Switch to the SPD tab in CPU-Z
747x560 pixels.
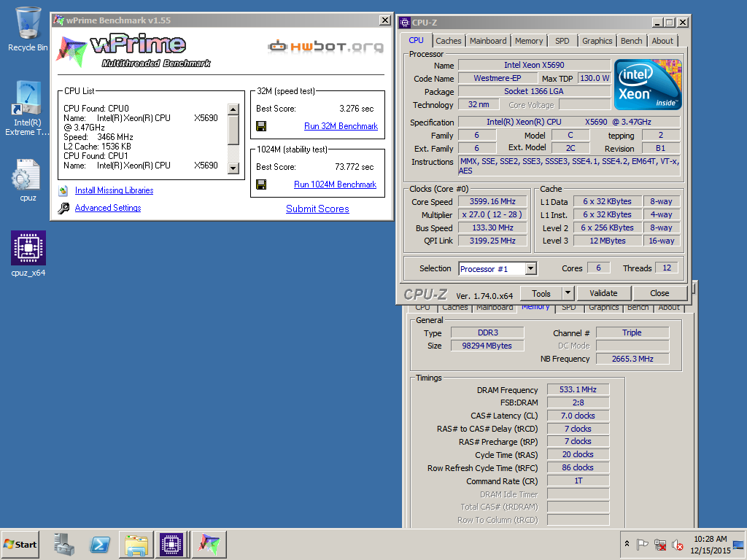pyautogui.click(x=562, y=41)
